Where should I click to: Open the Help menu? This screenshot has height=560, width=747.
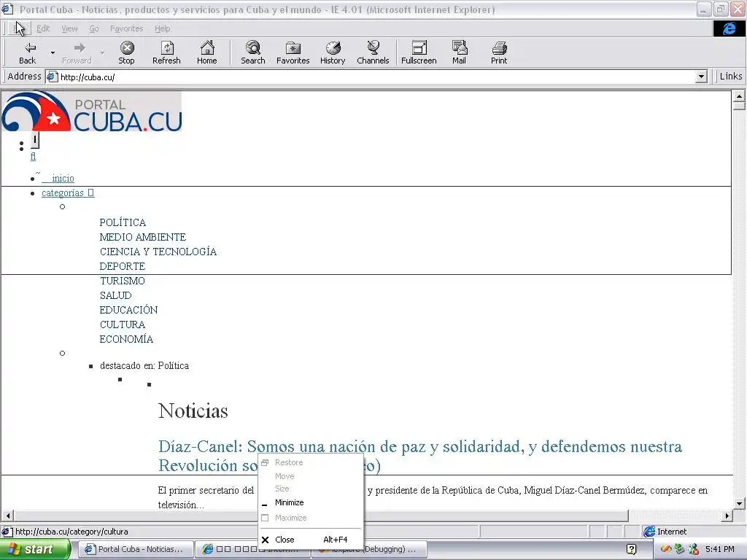(x=162, y=28)
